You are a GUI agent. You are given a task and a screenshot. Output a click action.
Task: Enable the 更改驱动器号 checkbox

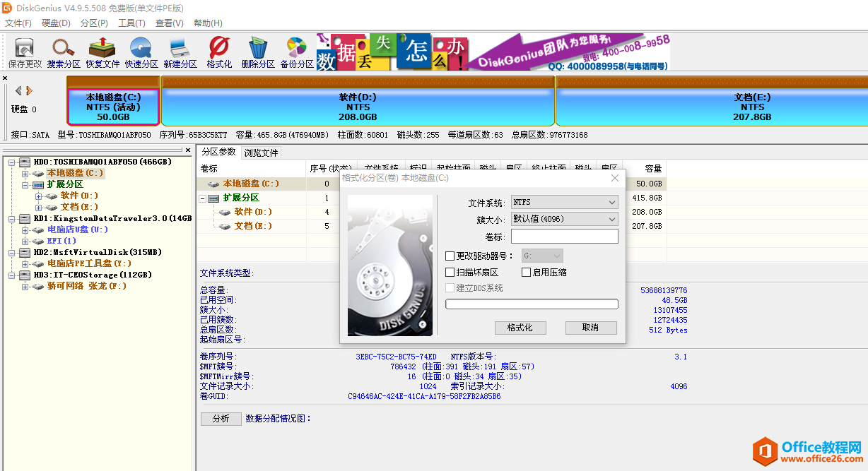(450, 256)
